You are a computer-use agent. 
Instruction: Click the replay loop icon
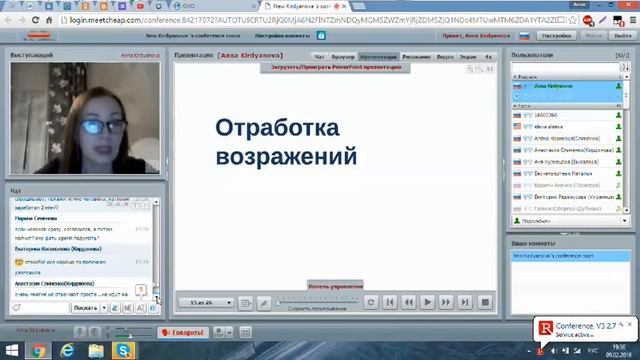click(x=371, y=302)
